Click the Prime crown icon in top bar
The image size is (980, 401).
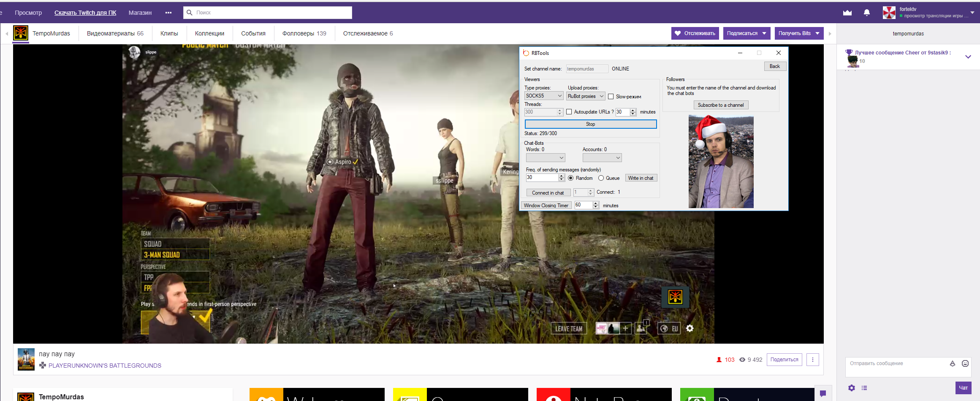[x=847, y=13]
